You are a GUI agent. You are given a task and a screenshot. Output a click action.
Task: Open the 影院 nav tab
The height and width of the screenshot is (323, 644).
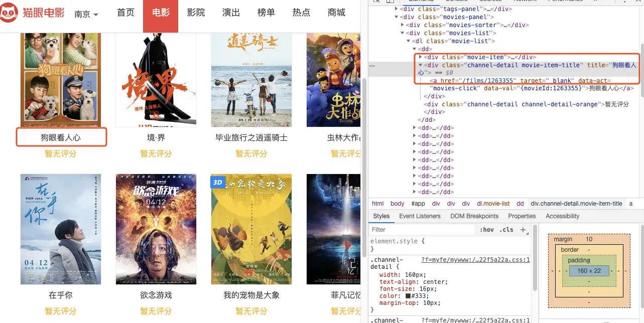[196, 13]
